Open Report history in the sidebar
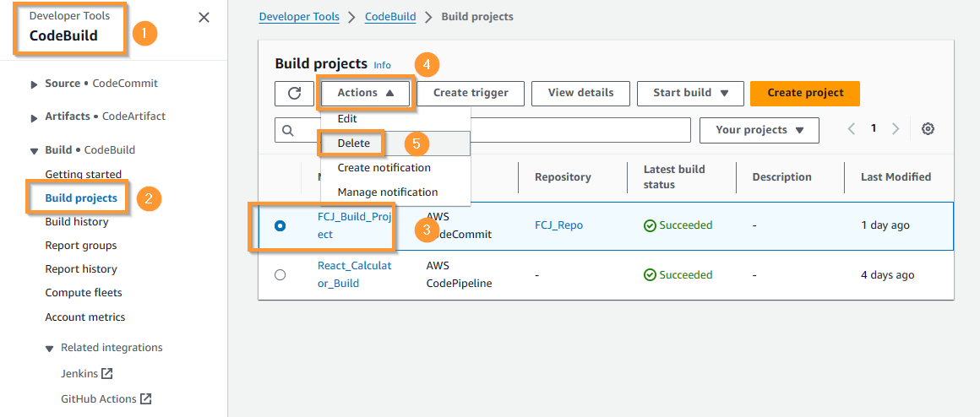The image size is (980, 417). (x=80, y=269)
